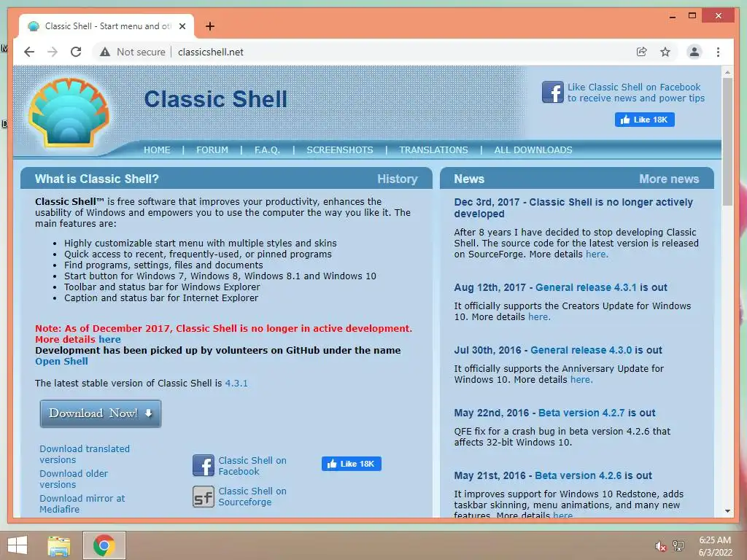Open the Chrome three-dot menu
The image size is (747, 560).
[x=718, y=52]
